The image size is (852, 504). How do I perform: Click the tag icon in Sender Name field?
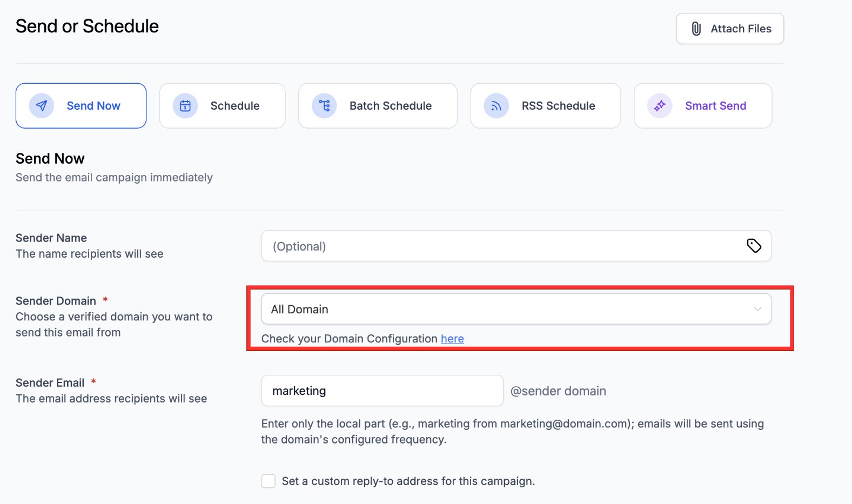pyautogui.click(x=754, y=246)
